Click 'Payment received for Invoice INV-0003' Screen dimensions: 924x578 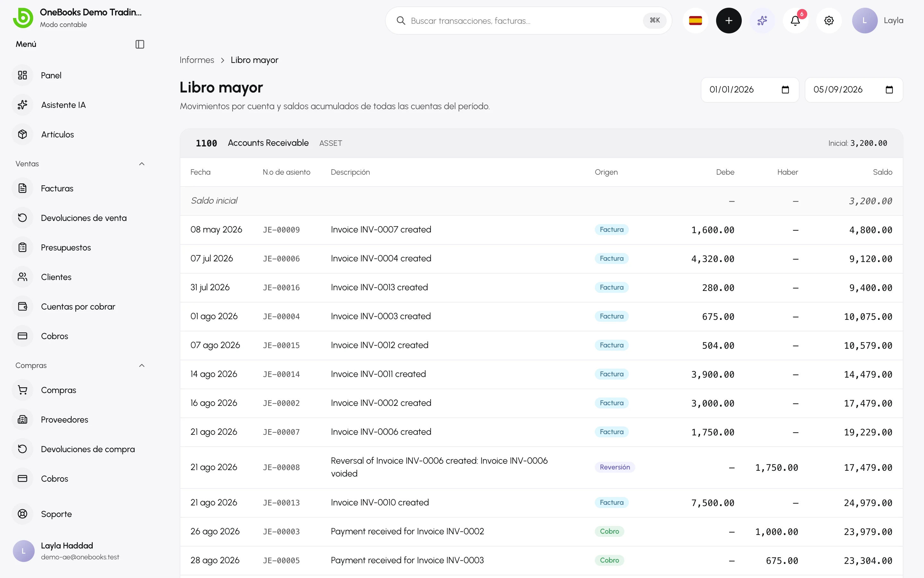click(x=407, y=560)
